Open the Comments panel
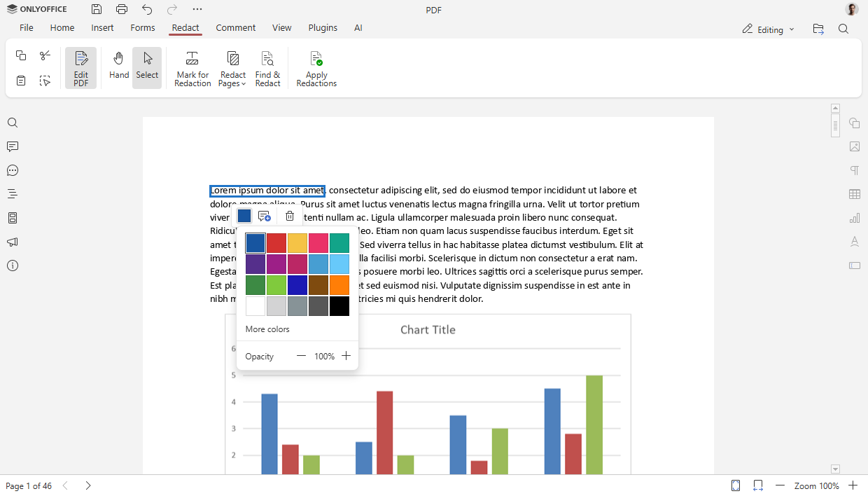Viewport: 868px width, 496px height. coord(12,146)
